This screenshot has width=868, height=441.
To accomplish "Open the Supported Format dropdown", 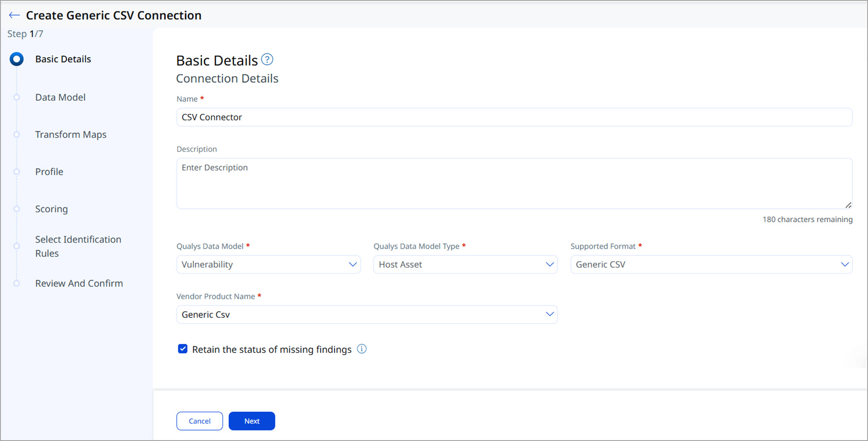I will coord(711,264).
